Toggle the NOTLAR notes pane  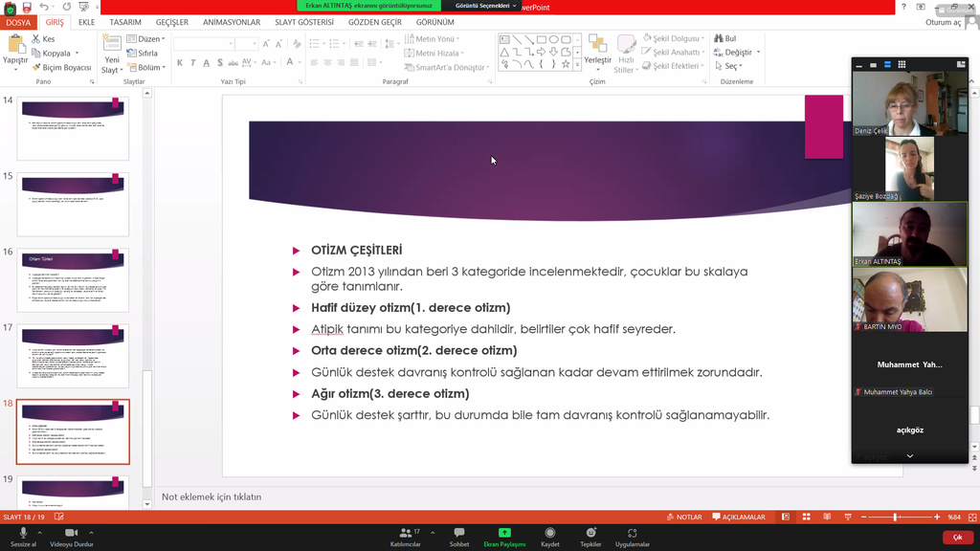[x=683, y=517]
